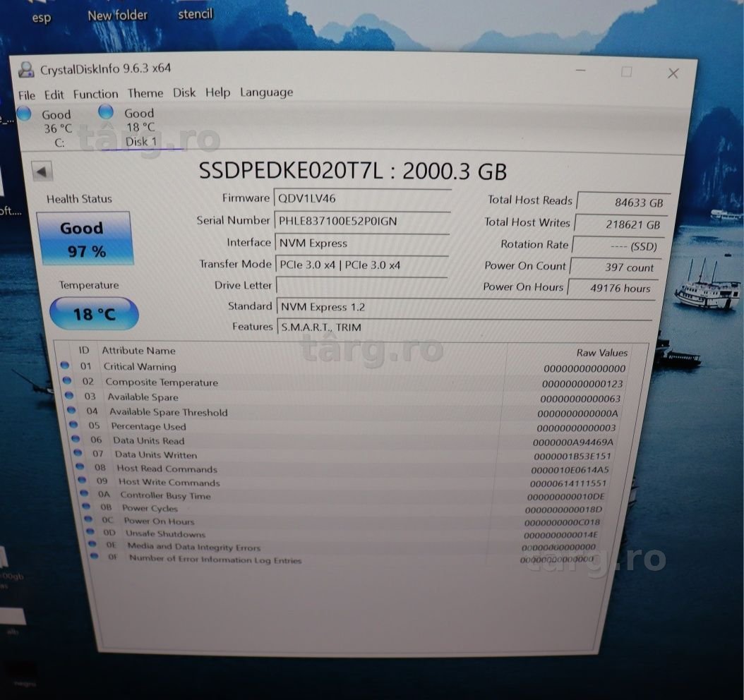744x700 pixels.
Task: Select the Available Spare Threshold attribute name
Action: pos(169,412)
